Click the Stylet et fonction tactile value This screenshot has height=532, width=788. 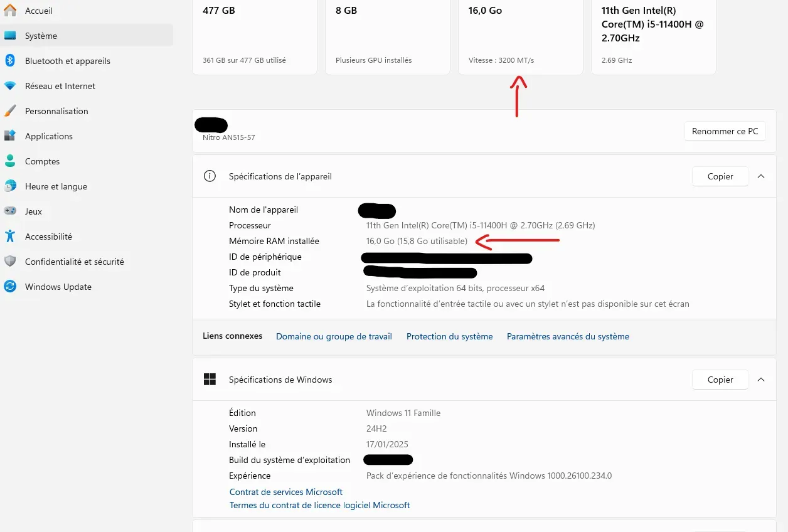point(528,304)
